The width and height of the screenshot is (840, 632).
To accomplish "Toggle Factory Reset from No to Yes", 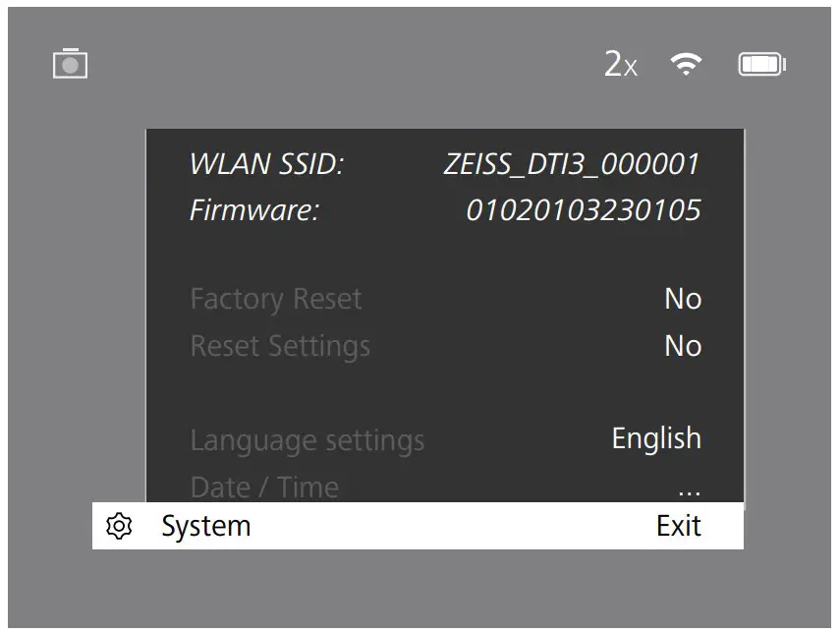I will tap(684, 299).
